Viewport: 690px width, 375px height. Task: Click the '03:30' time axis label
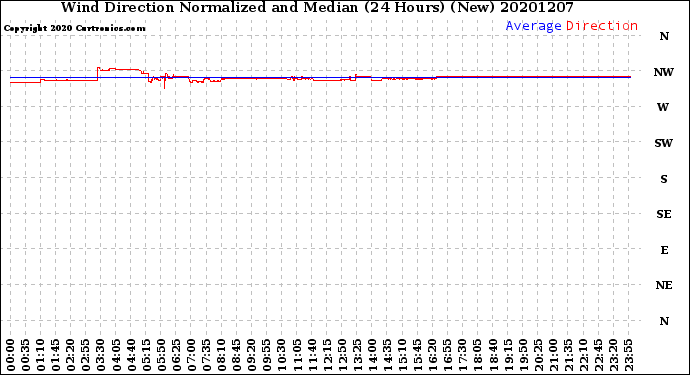coord(101,356)
